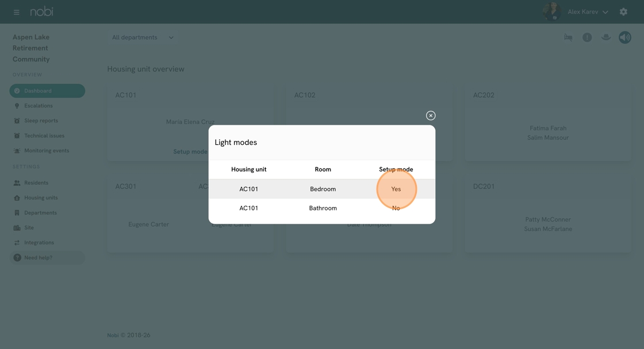
Task: Toggle the sound speaker icon
Action: point(625,37)
